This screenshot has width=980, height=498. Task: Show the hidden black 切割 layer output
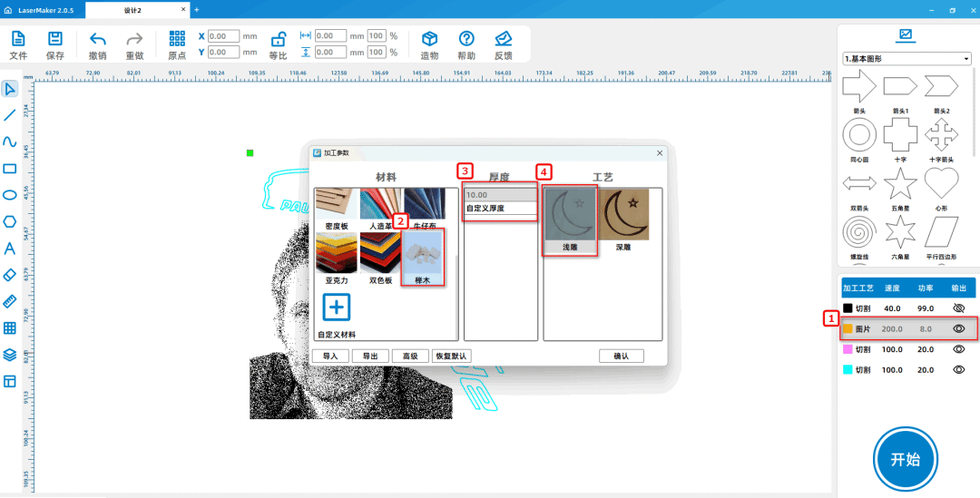(x=959, y=308)
